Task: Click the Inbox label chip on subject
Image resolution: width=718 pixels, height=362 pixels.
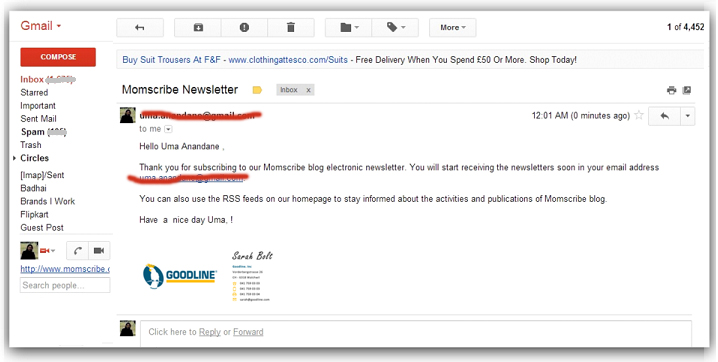Action: click(x=289, y=90)
